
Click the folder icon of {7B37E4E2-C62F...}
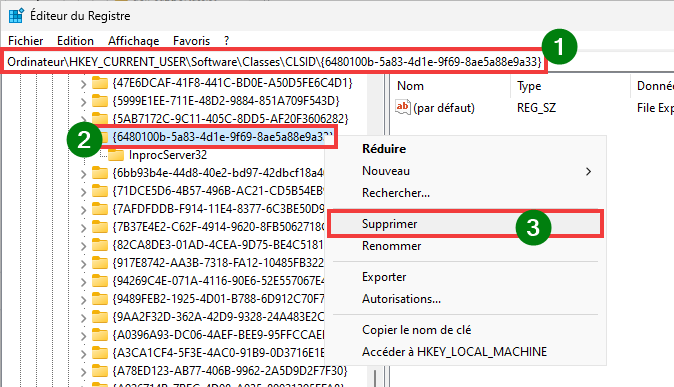click(100, 227)
